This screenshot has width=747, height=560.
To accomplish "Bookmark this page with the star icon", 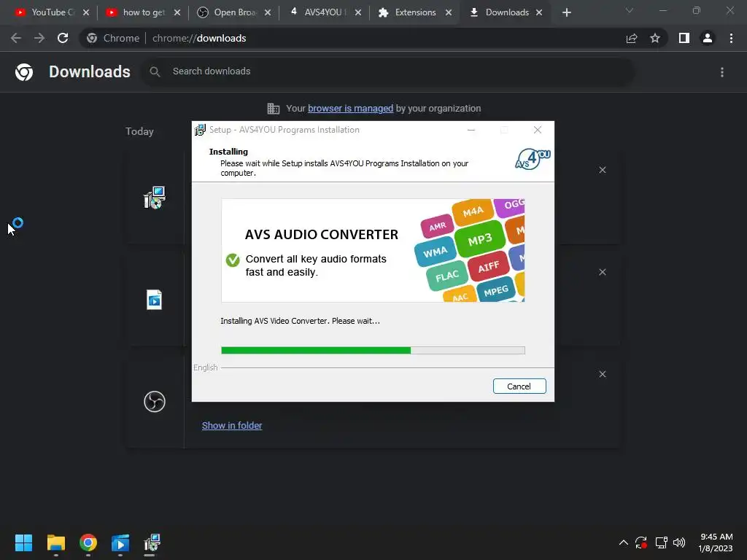I will [x=655, y=38].
